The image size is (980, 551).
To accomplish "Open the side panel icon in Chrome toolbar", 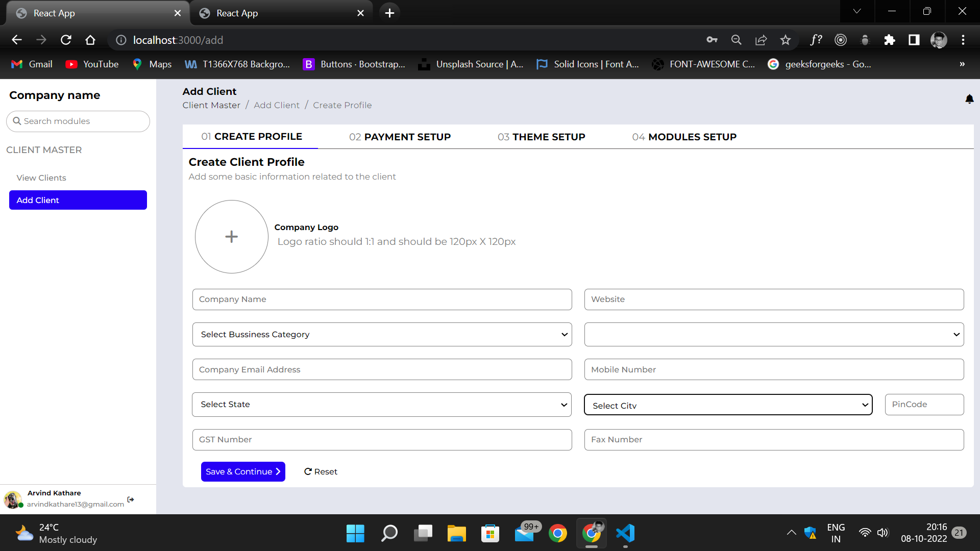I will (914, 40).
